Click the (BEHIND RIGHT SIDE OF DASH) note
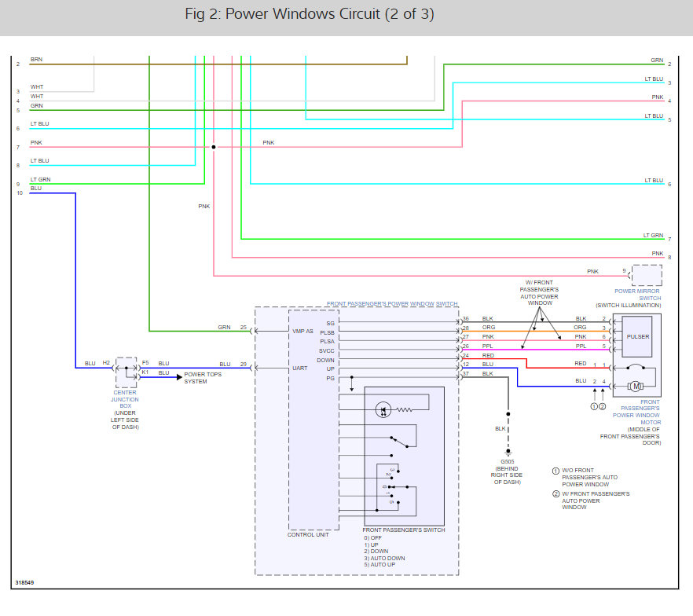Image resolution: width=693 pixels, height=616 pixels. point(507,475)
